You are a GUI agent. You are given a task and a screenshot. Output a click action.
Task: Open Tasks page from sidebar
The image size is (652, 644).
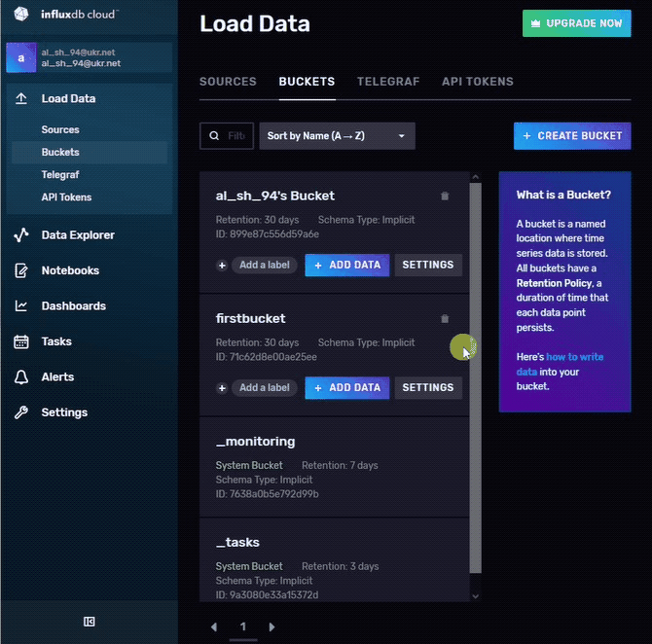tap(56, 341)
